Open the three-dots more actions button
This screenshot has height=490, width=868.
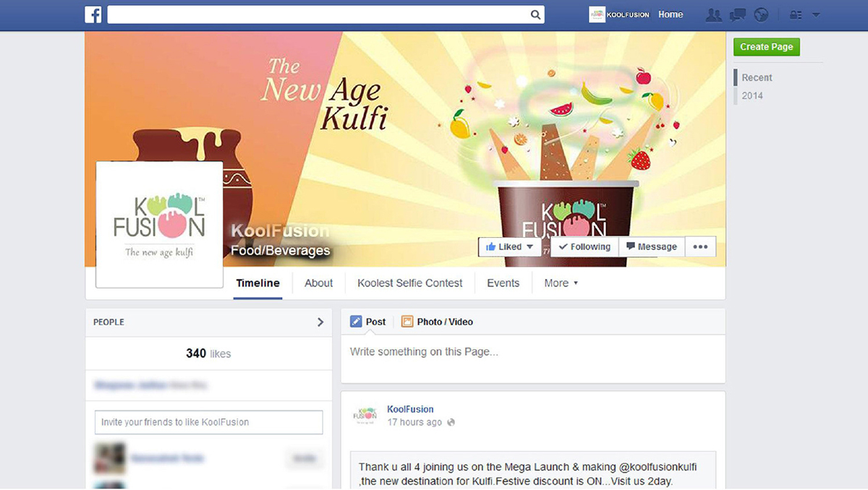(x=700, y=246)
